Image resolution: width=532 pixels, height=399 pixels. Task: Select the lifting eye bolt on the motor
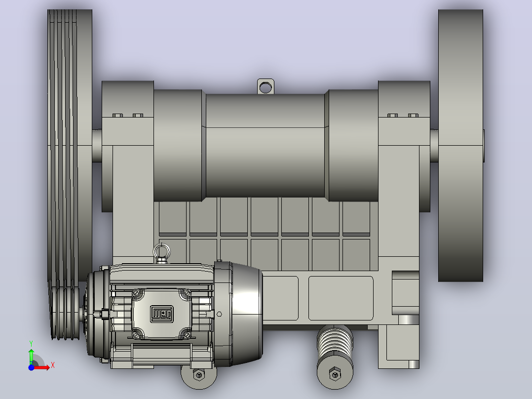pos(162,253)
